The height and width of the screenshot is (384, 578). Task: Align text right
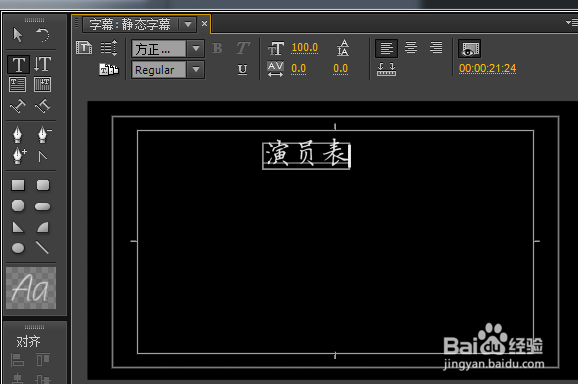coord(436,48)
